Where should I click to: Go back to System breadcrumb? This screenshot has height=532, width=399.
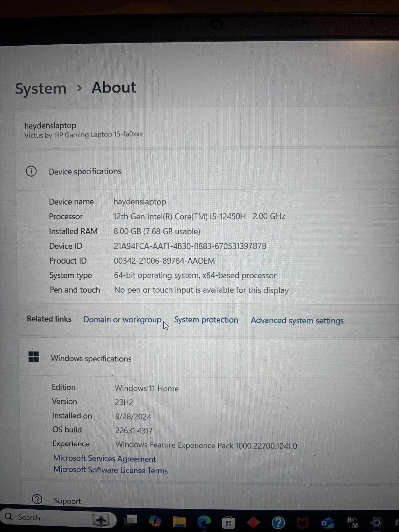pyautogui.click(x=41, y=89)
